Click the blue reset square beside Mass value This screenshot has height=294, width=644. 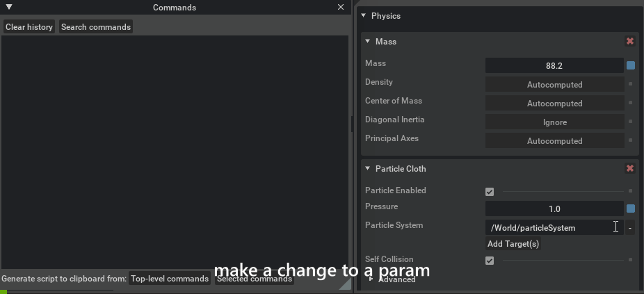tap(631, 65)
